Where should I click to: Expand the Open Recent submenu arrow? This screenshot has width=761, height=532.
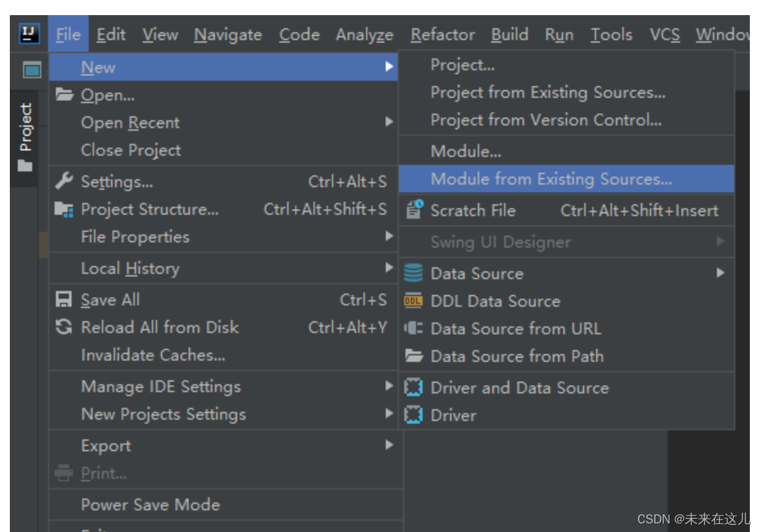[389, 122]
